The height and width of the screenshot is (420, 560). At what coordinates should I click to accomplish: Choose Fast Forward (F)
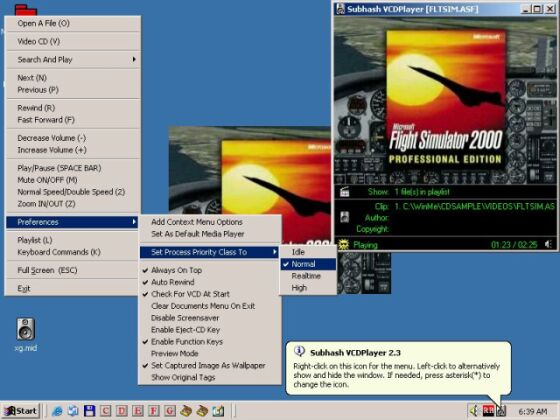[x=72, y=120]
